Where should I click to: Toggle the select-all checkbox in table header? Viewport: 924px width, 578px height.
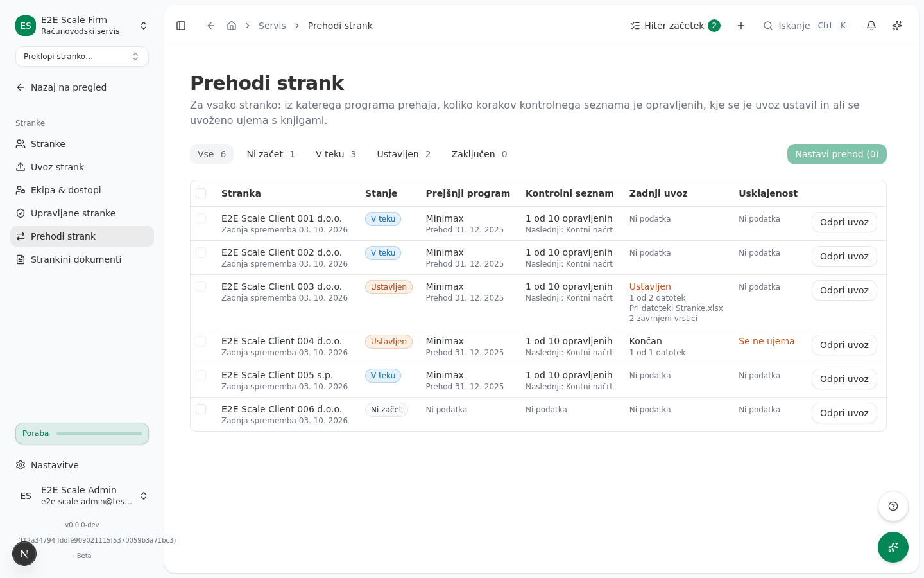click(x=201, y=193)
